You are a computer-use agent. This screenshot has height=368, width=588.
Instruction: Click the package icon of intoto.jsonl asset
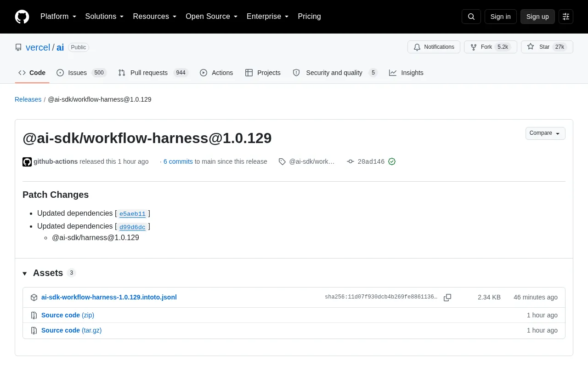pos(34,298)
